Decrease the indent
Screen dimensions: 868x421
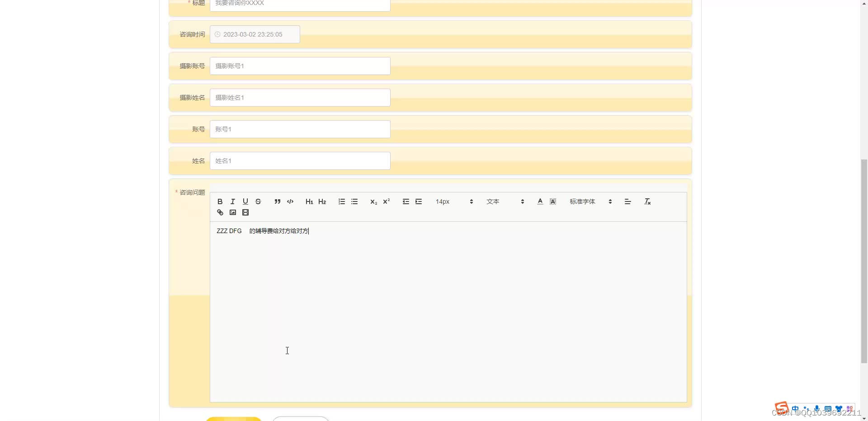(406, 201)
